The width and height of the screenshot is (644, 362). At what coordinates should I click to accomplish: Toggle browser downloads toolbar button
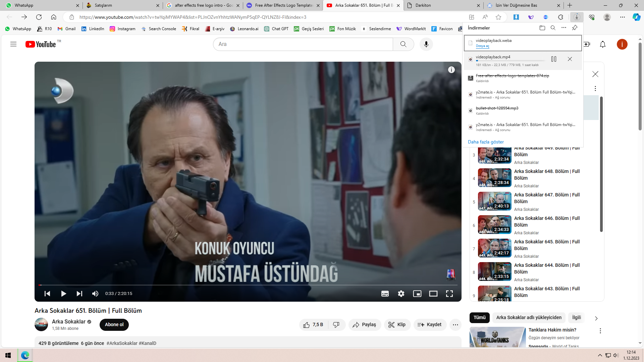(577, 17)
